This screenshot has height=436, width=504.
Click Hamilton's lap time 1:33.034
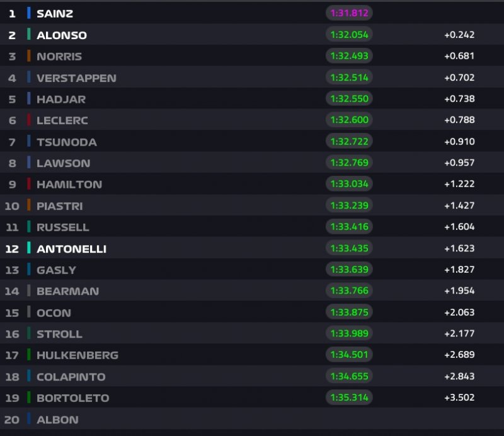349,184
